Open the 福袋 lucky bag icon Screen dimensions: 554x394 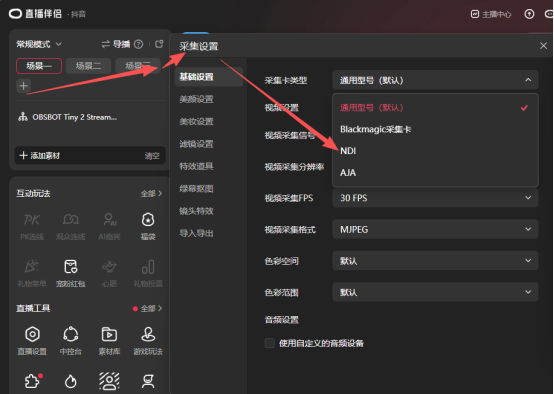coord(148,220)
